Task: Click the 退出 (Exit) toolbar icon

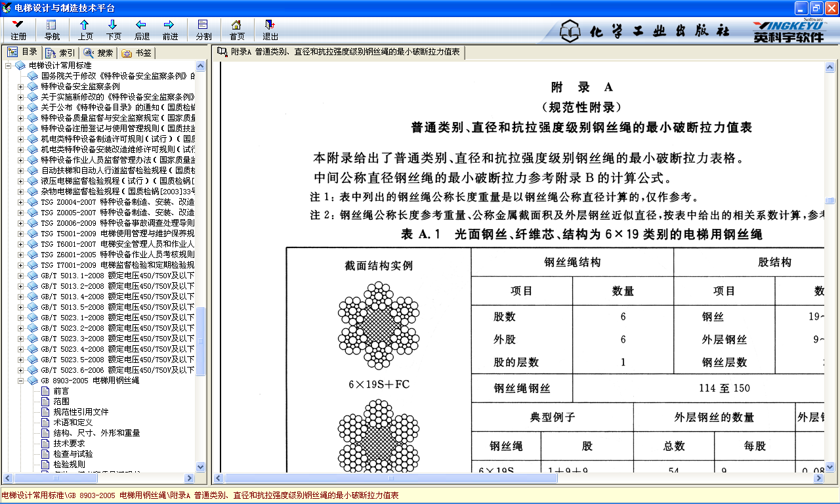Action: 270,30
